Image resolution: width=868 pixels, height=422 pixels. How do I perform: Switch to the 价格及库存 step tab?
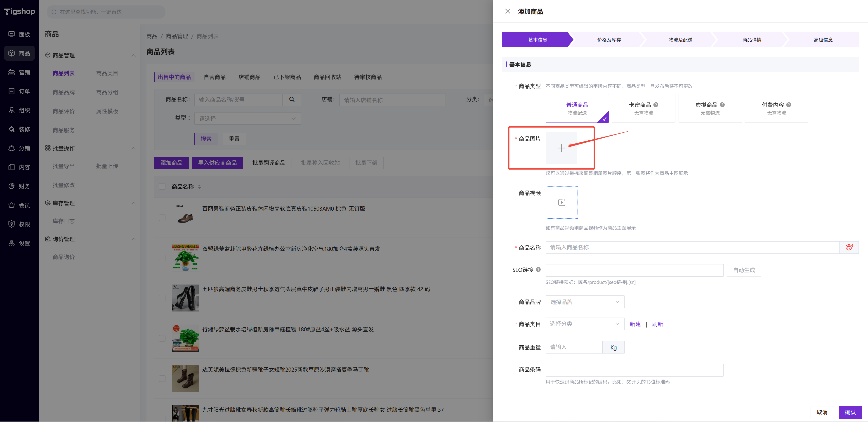click(x=609, y=40)
